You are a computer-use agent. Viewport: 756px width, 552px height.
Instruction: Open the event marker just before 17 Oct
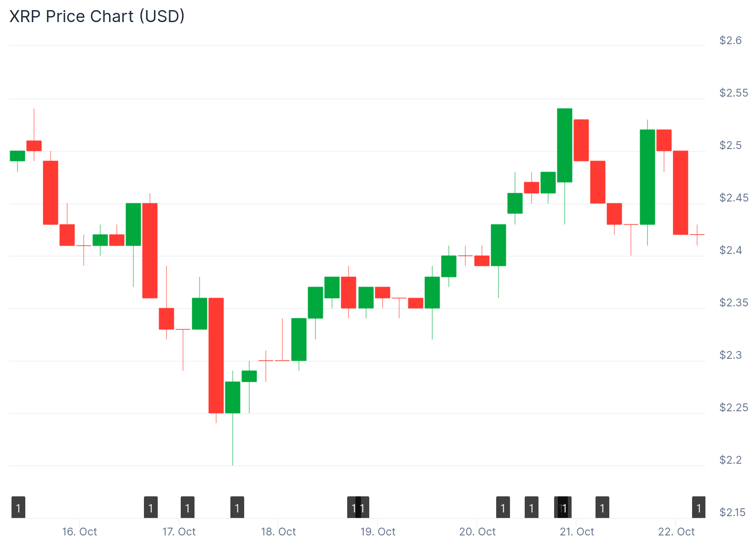coord(151,508)
